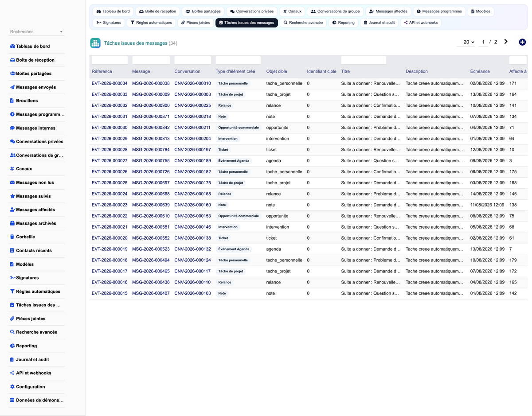Image resolution: width=532 pixels, height=416 pixels.
Task: Click the Messages envoyés paper-plane icon
Action: pyautogui.click(x=12, y=87)
